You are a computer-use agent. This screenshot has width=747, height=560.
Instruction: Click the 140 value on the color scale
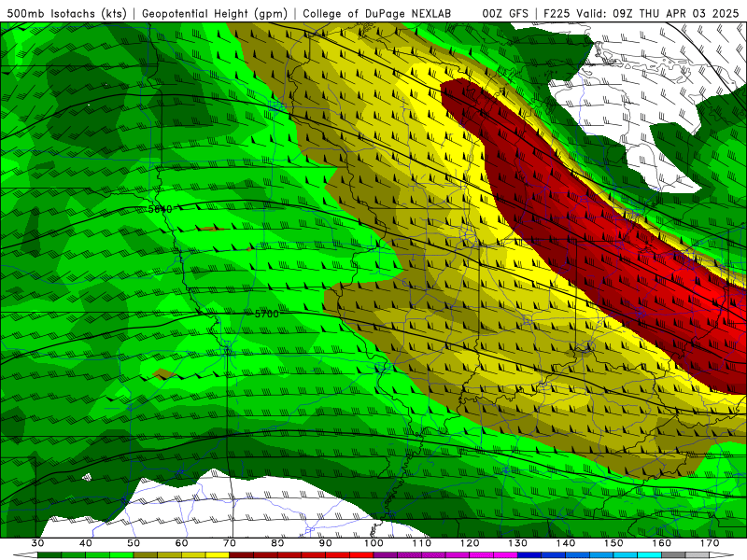click(566, 543)
